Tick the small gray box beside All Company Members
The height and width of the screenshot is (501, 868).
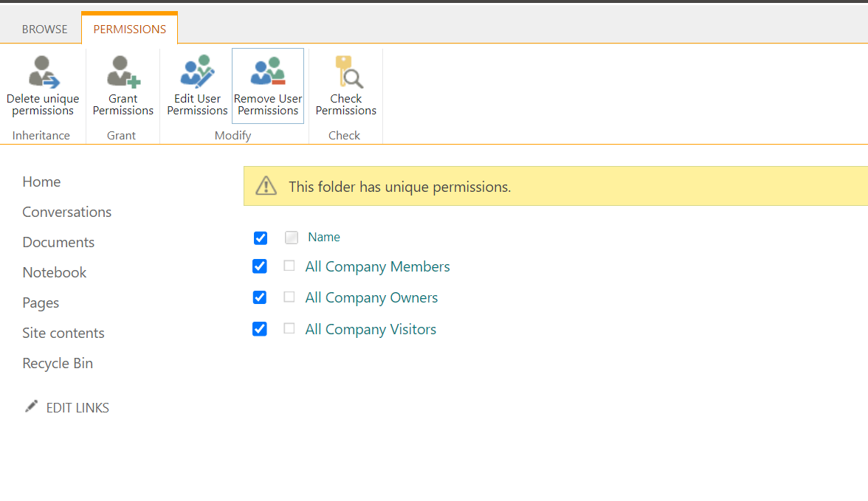coord(289,266)
